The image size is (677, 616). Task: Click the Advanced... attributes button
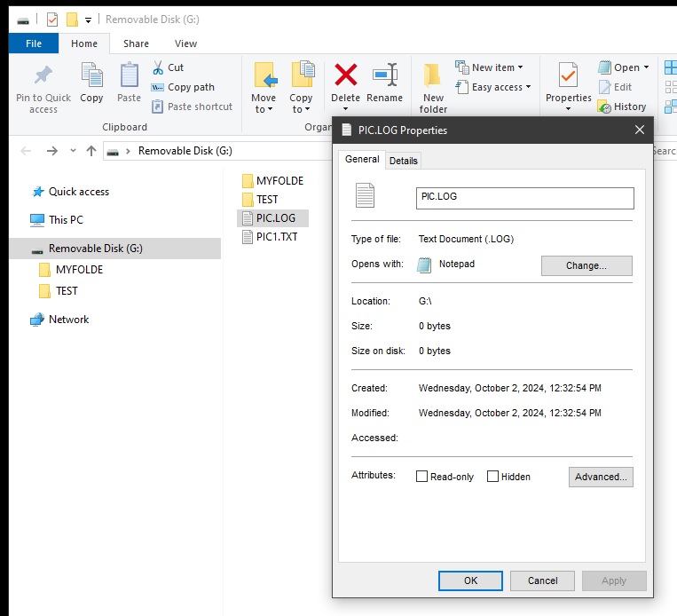coord(601,477)
